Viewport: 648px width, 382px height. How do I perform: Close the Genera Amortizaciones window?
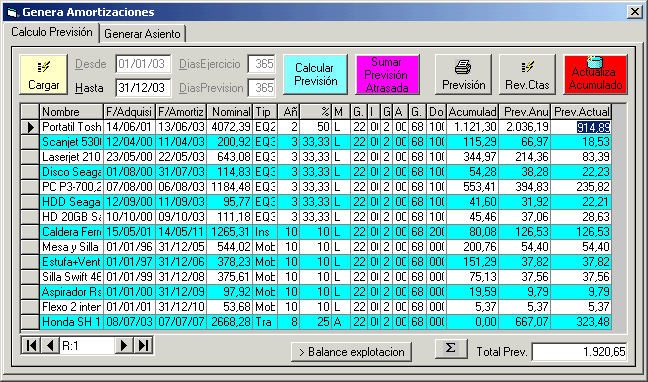(x=634, y=12)
